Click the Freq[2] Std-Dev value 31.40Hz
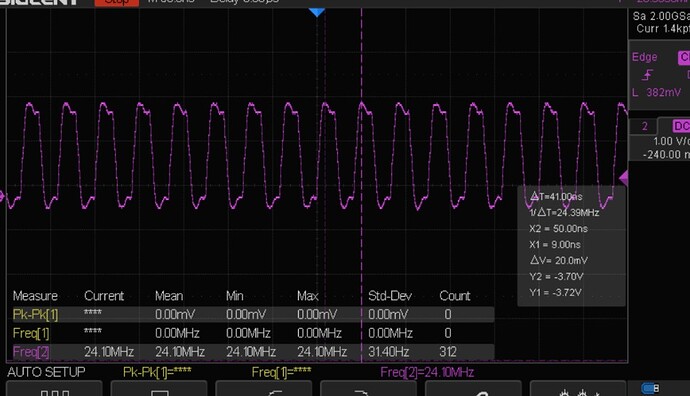 click(389, 352)
